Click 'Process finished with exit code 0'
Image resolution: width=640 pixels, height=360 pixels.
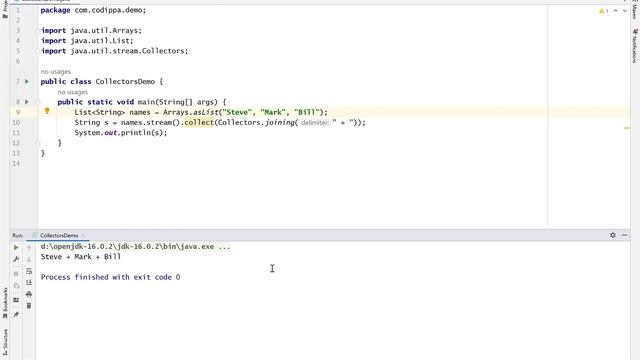pyautogui.click(x=110, y=277)
